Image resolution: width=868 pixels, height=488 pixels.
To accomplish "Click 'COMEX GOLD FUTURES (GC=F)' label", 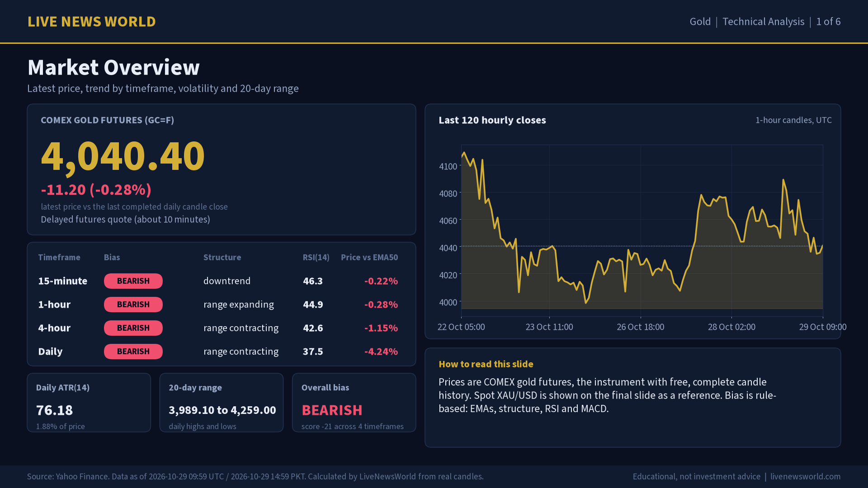I will coord(108,120).
